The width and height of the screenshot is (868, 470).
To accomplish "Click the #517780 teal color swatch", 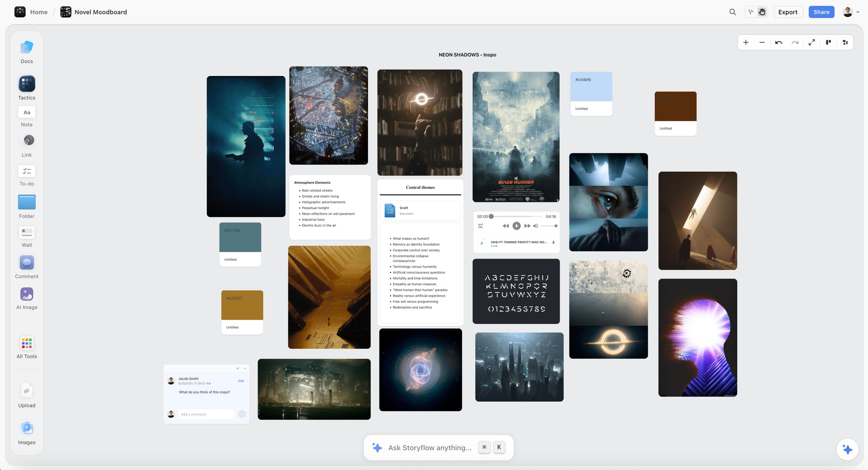I will [x=240, y=237].
